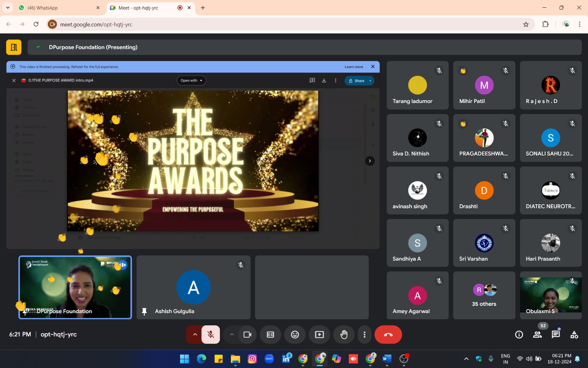Expand audio settings arrow beside microphone
The height and width of the screenshot is (368, 588).
coord(195,335)
